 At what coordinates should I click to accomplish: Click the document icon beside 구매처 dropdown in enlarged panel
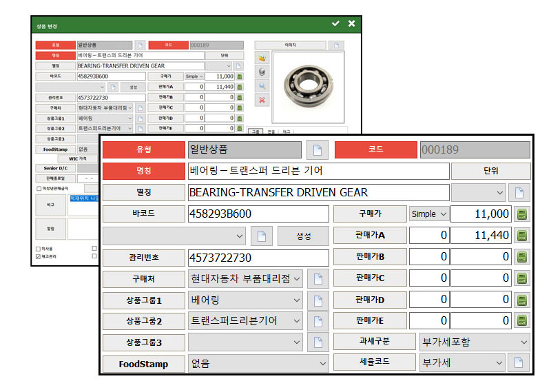318,279
